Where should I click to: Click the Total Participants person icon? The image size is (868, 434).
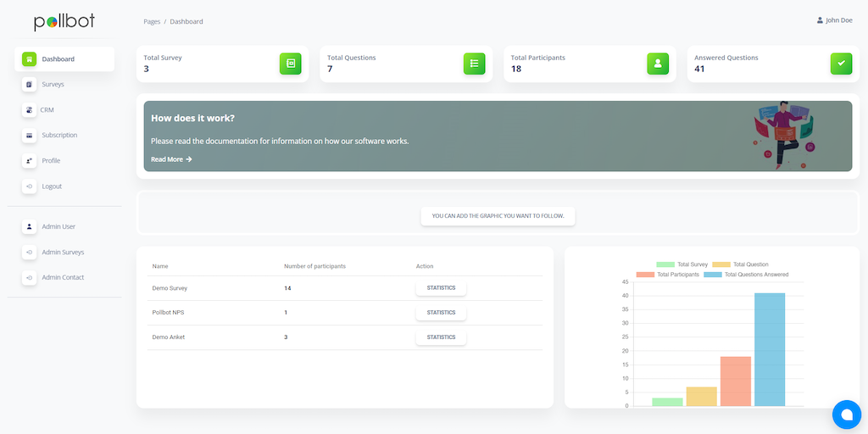pos(658,64)
